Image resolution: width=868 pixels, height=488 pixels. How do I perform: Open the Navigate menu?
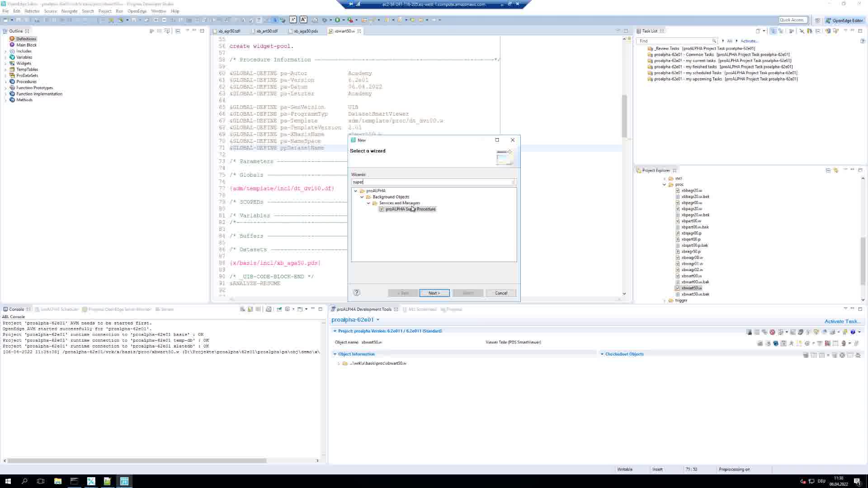69,11
